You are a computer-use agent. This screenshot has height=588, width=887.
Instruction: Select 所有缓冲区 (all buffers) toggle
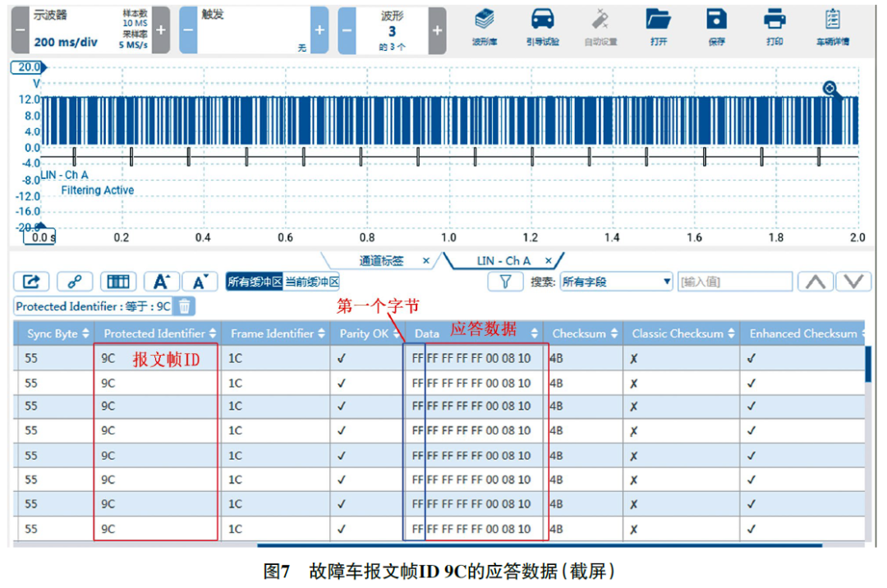click(255, 282)
